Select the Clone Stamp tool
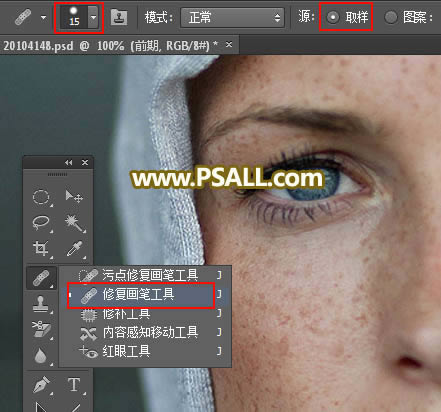The width and height of the screenshot is (441, 412). (x=41, y=304)
